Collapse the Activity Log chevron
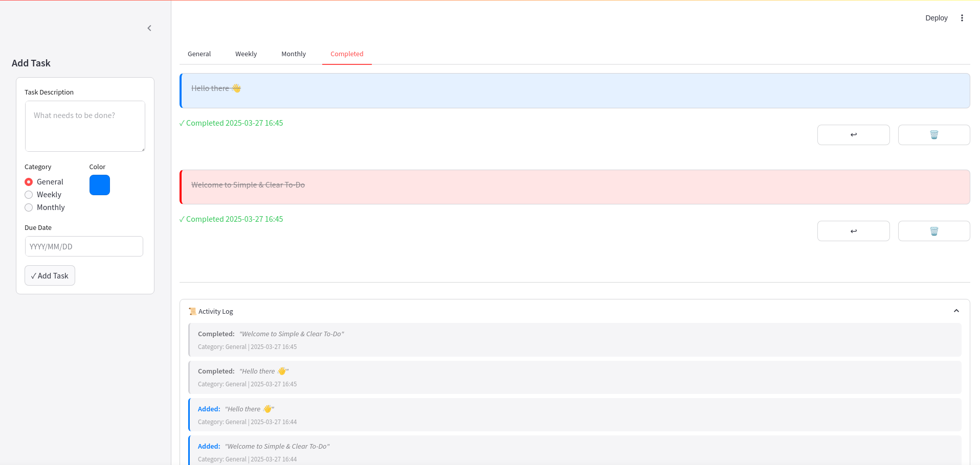The height and width of the screenshot is (465, 980). [x=956, y=311]
